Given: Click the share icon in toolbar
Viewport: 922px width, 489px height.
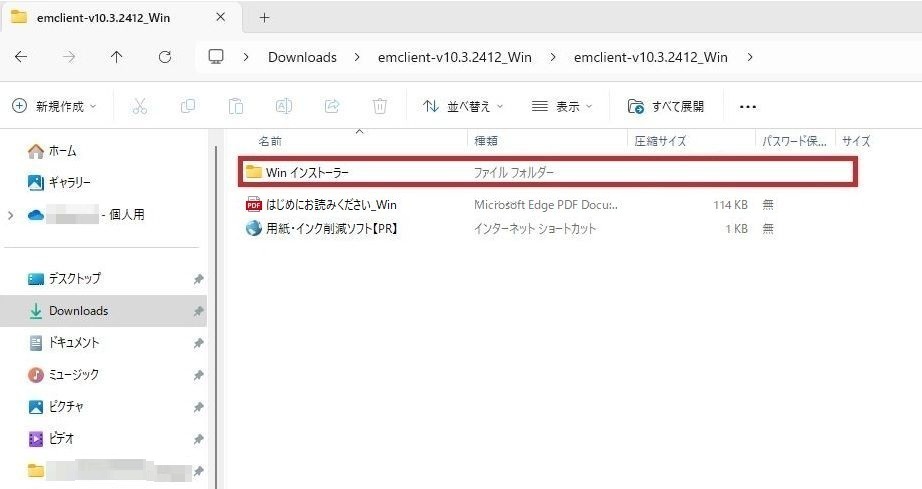Looking at the screenshot, I should tap(332, 106).
